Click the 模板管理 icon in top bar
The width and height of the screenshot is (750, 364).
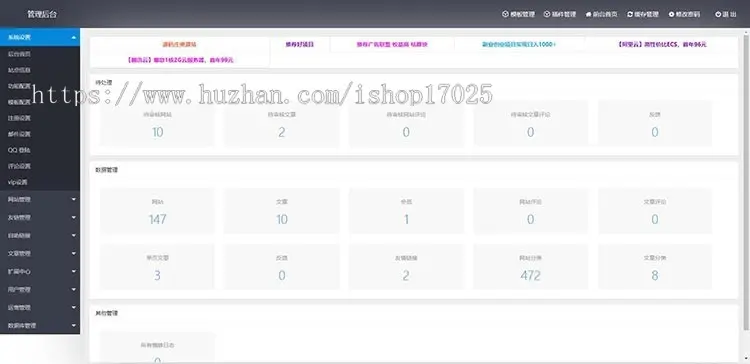505,14
